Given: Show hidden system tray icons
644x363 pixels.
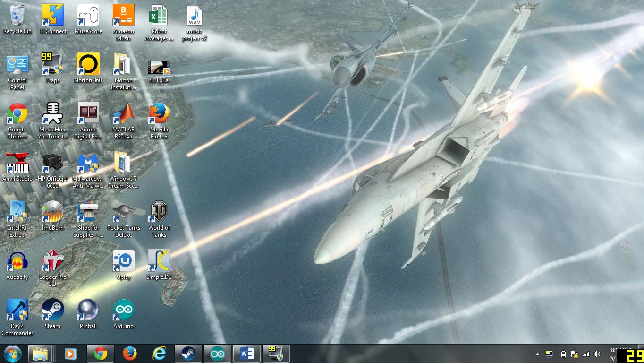Looking at the screenshot, I should [537, 354].
